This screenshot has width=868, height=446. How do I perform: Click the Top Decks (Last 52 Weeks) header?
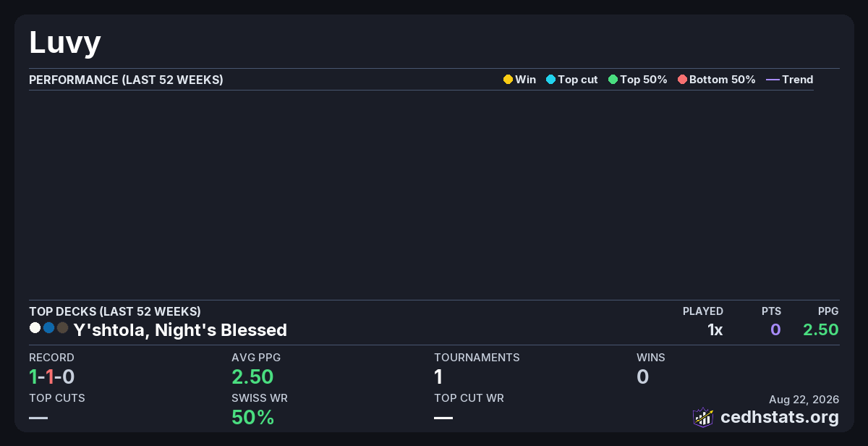115,311
